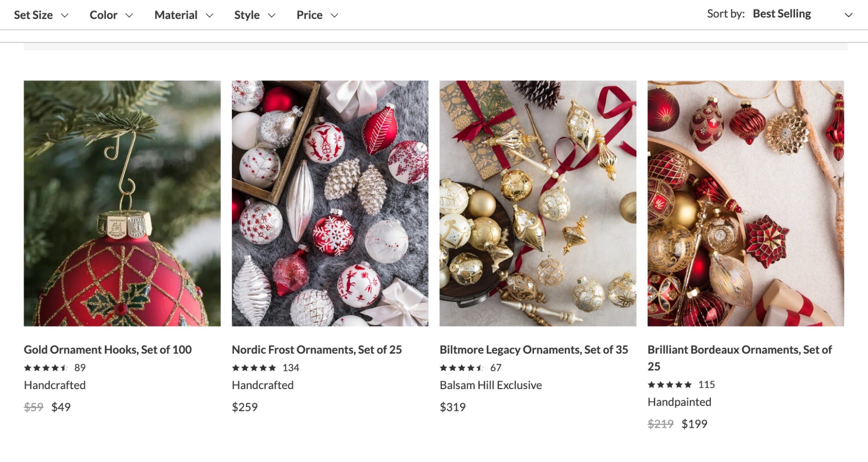
Task: View the Nordic Frost Ornaments photo
Action: pyautogui.click(x=330, y=203)
